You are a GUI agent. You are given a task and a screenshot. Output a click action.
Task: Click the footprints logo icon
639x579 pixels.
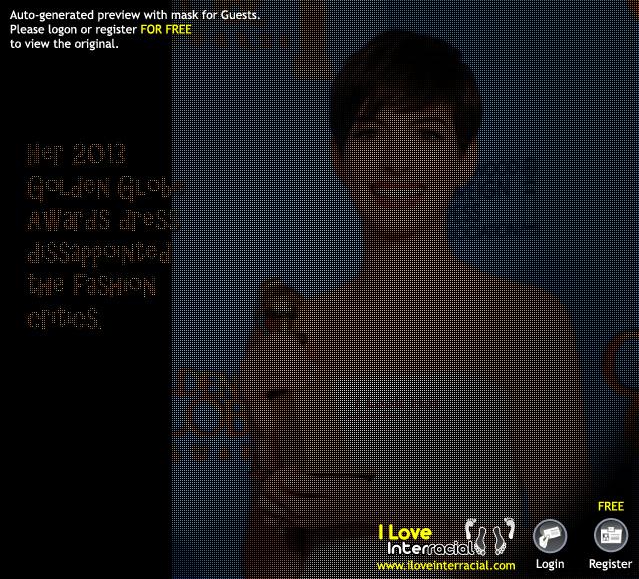point(490,536)
